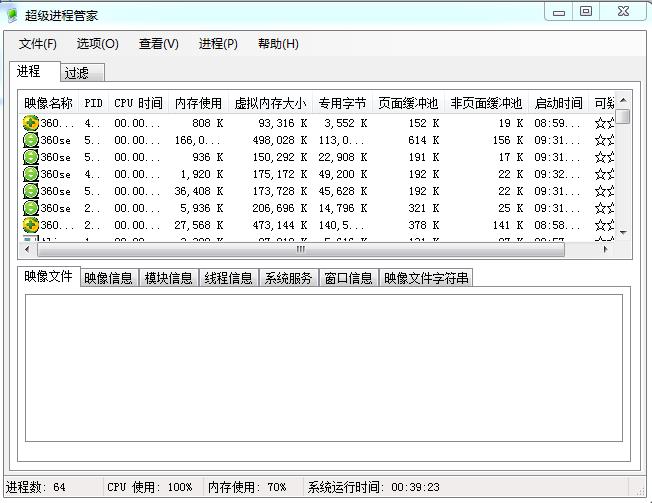This screenshot has height=503, width=652.
Task: Sort by 虚拟内存大小 column header
Action: pyautogui.click(x=271, y=103)
